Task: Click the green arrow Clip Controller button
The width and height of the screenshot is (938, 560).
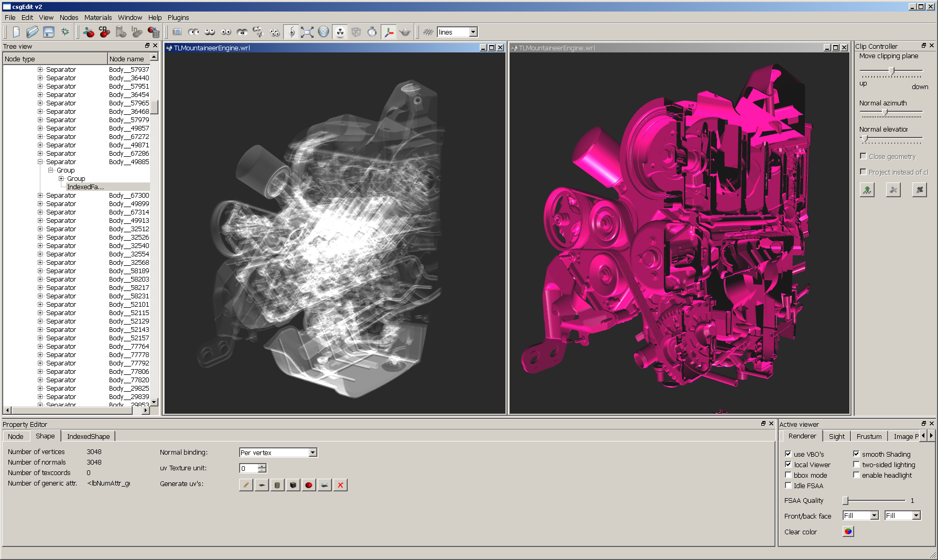Action: [x=867, y=190]
